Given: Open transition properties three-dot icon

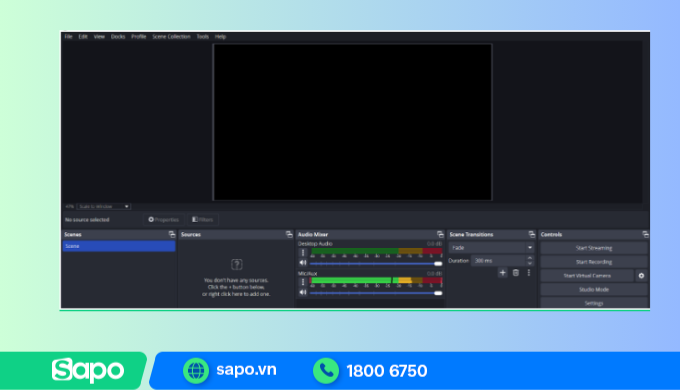Looking at the screenshot, I should click(x=529, y=273).
